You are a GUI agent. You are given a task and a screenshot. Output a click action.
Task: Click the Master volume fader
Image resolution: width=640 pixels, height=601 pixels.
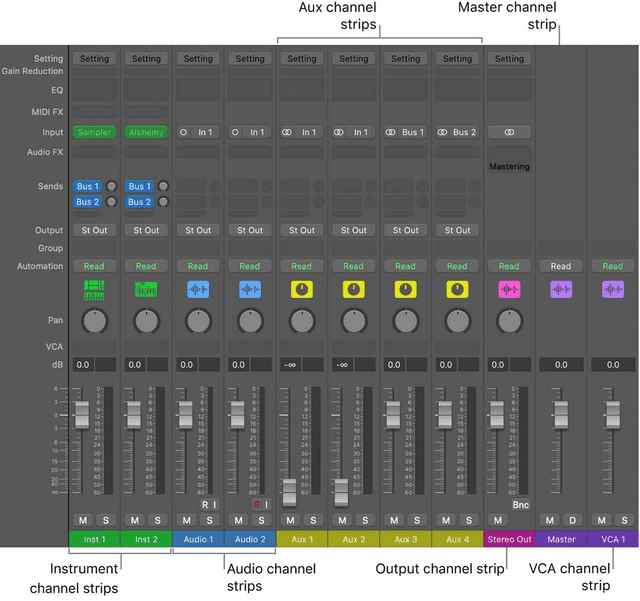point(561,415)
